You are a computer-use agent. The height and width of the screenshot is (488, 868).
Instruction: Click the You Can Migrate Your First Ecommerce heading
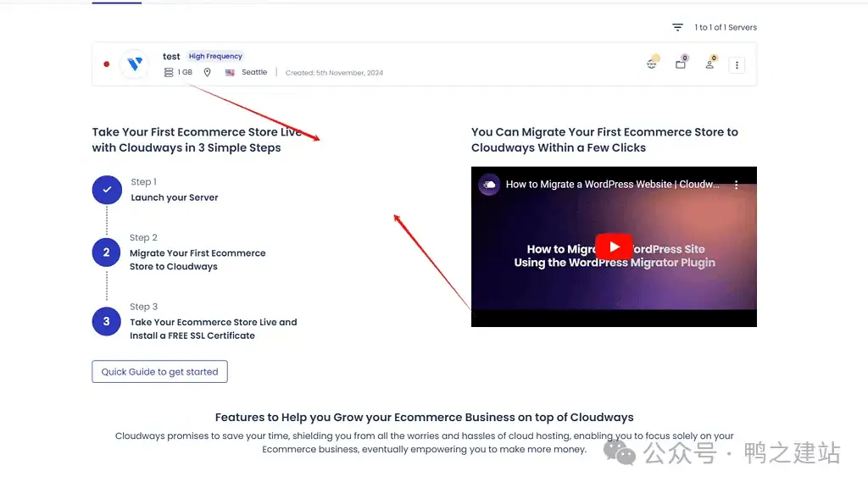pos(604,140)
